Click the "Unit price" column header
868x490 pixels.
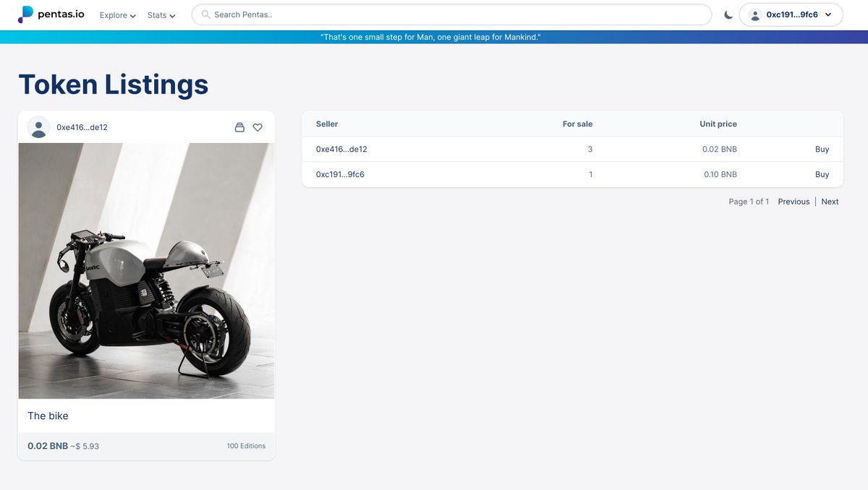click(718, 124)
